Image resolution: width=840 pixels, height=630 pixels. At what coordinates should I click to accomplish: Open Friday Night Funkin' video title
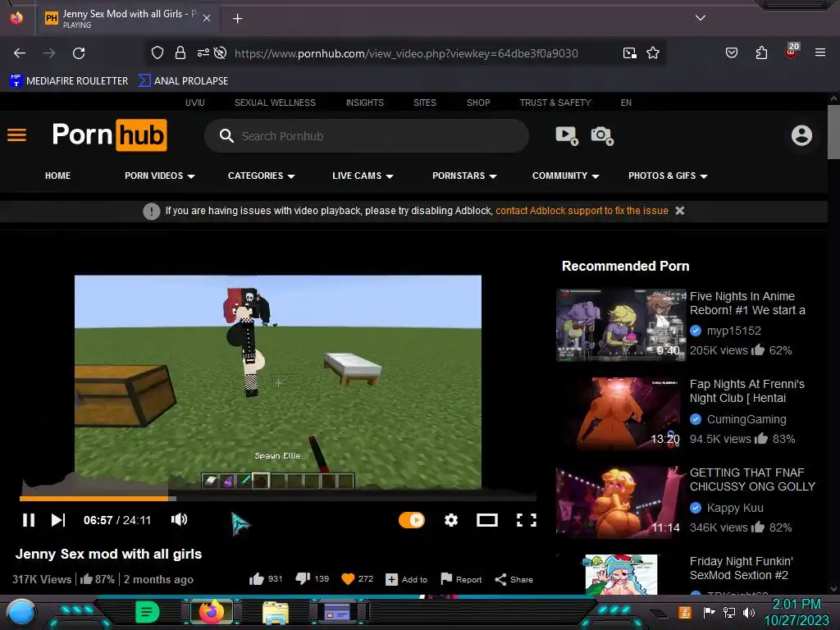[741, 568]
